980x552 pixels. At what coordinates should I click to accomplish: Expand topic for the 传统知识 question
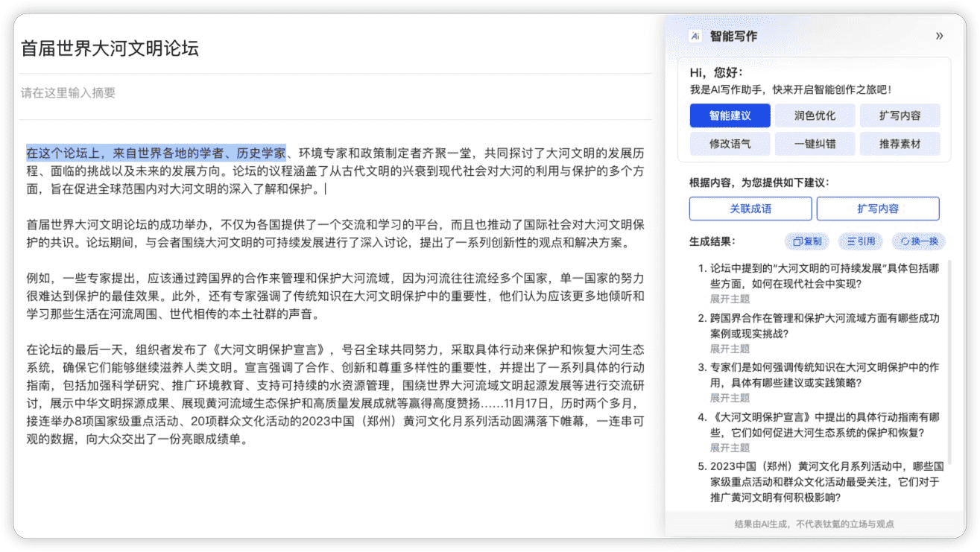click(x=730, y=398)
